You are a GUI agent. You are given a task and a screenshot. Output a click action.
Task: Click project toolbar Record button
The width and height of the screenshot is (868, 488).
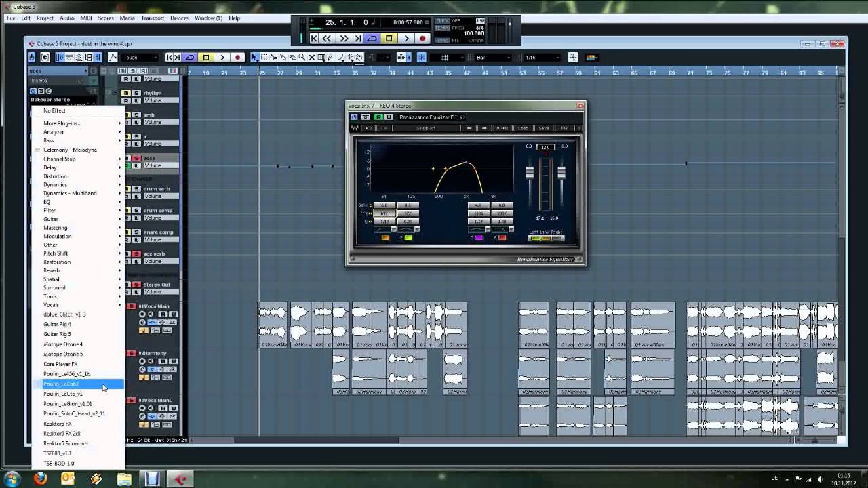[x=237, y=58]
